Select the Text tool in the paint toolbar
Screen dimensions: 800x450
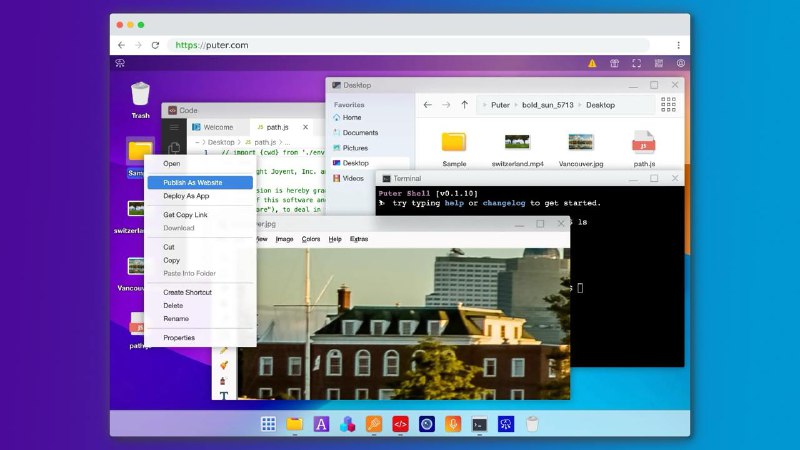point(224,395)
